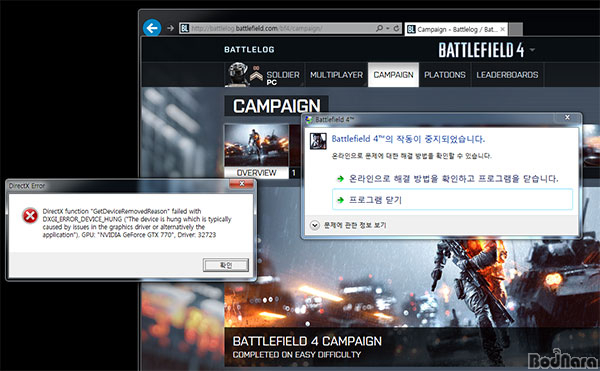Image resolution: width=600 pixels, height=371 pixels.
Task: Close the Campaign - Battlelog browser tab
Action: click(502, 29)
